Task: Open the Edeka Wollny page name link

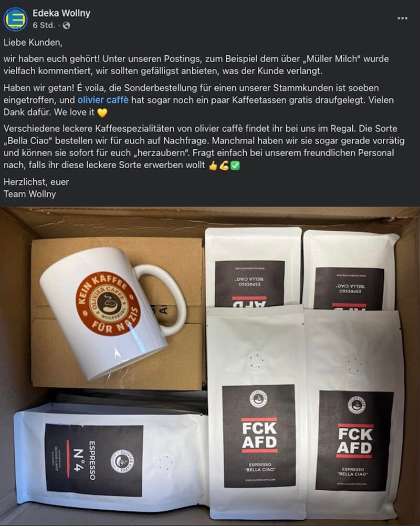Action: [x=61, y=13]
